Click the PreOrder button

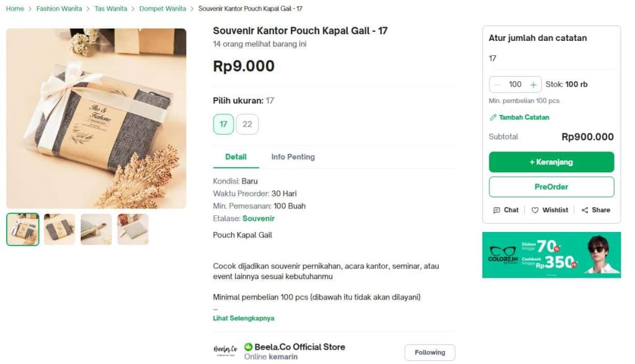click(551, 187)
